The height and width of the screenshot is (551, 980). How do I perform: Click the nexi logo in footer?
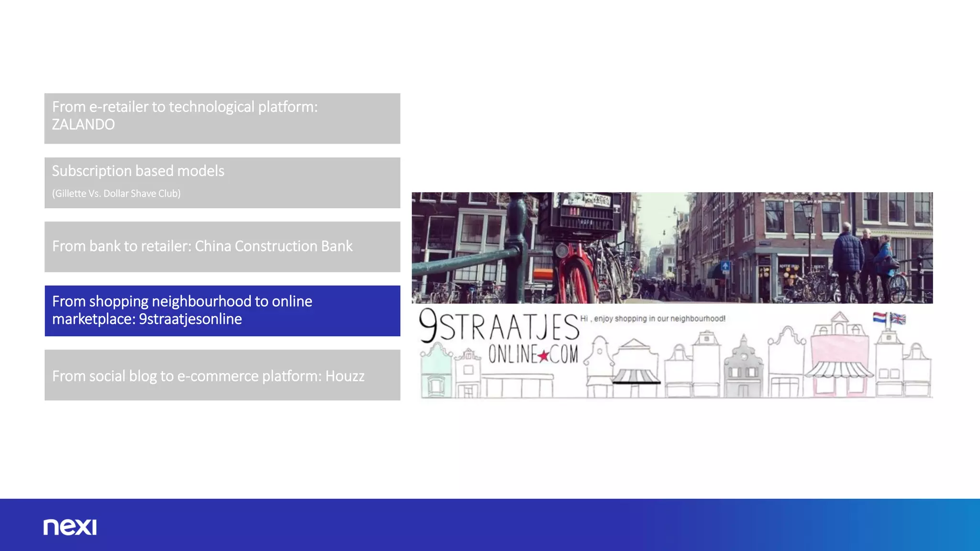tap(70, 527)
